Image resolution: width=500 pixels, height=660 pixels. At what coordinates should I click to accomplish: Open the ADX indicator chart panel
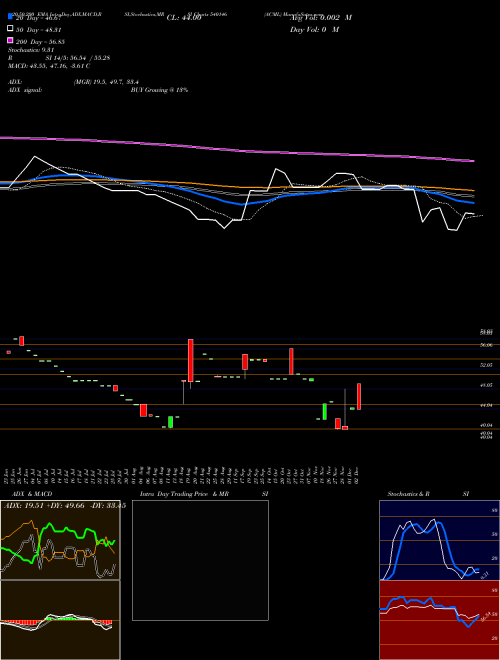tap(60, 540)
